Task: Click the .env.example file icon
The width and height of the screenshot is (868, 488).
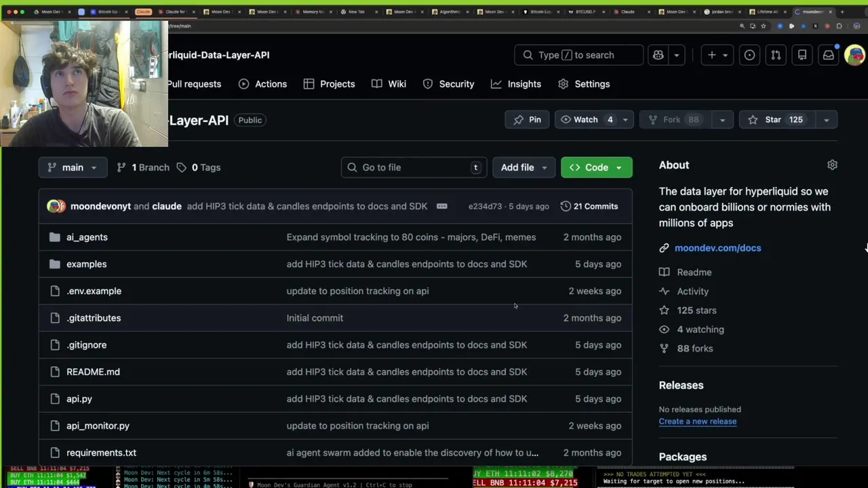Action: click(x=55, y=291)
